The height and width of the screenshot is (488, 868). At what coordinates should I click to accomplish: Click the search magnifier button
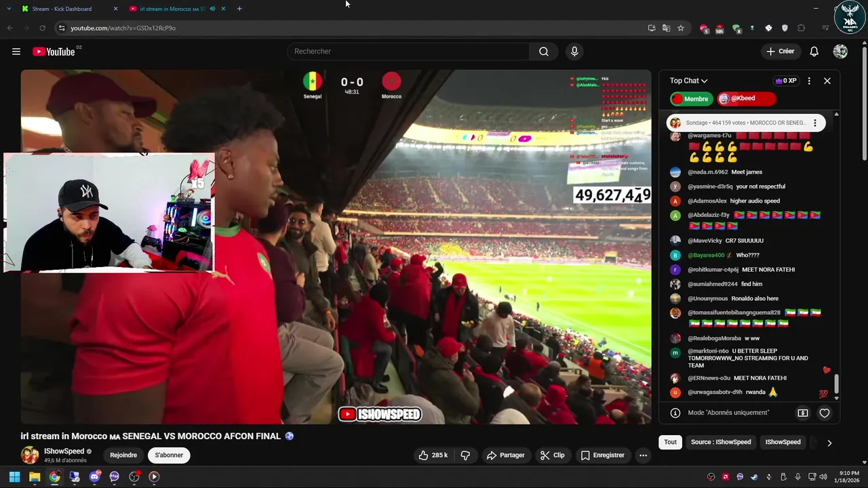click(544, 52)
